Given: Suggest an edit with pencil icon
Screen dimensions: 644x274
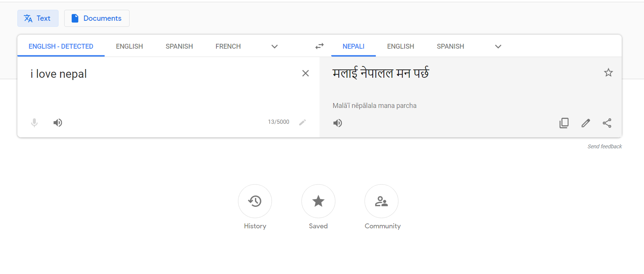Looking at the screenshot, I should point(585,123).
